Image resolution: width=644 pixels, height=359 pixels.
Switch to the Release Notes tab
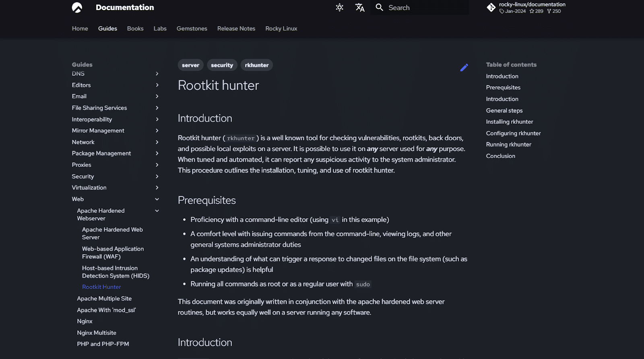coord(236,29)
